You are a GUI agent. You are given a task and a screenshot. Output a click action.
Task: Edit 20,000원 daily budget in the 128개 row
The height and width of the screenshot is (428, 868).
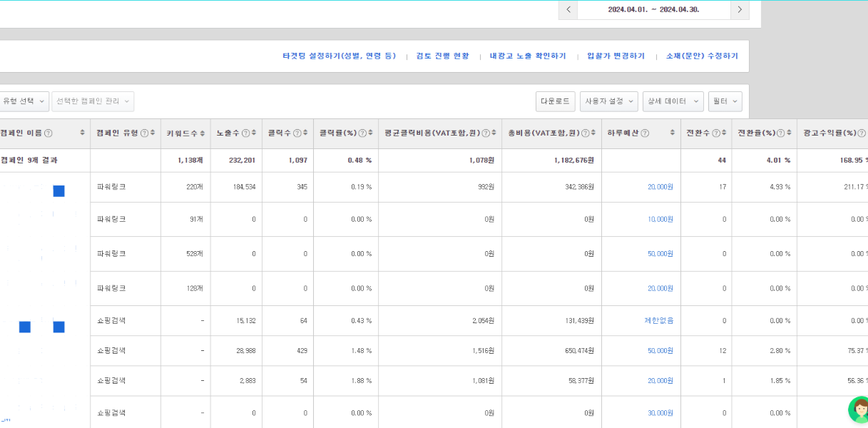660,288
